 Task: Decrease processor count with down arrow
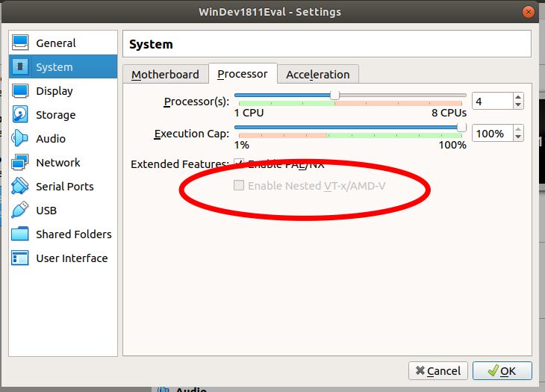click(518, 105)
